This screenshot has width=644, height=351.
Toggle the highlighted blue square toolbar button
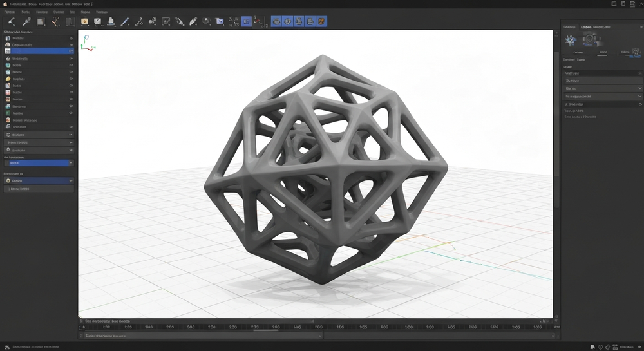click(x=247, y=22)
